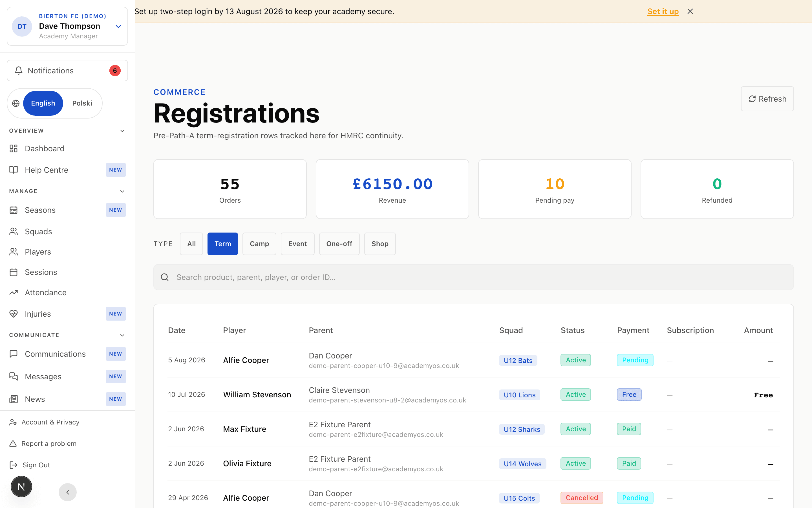Click parent name Claire Stevenson
The height and width of the screenshot is (508, 812).
tap(339, 390)
